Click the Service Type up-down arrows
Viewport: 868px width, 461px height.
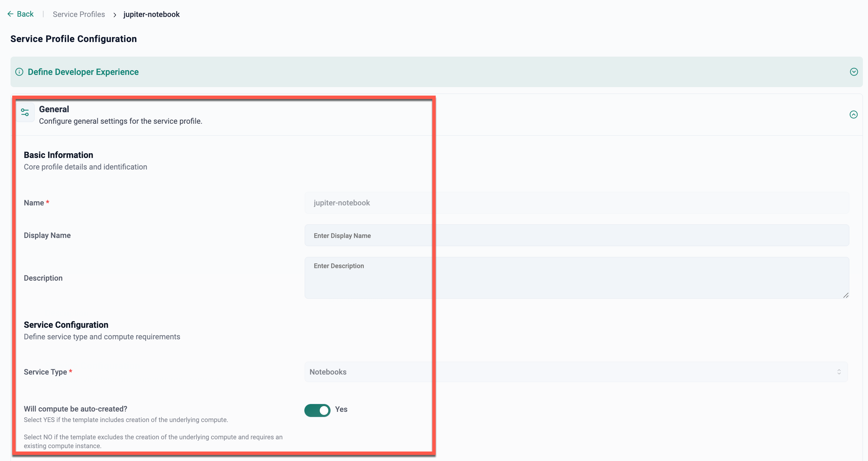pyautogui.click(x=839, y=372)
